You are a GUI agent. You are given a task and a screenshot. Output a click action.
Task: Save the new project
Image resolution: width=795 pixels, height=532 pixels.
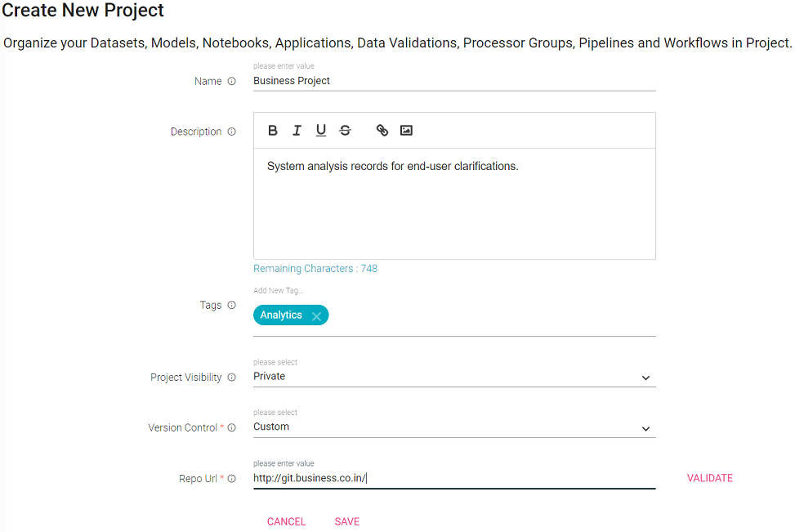[346, 522]
